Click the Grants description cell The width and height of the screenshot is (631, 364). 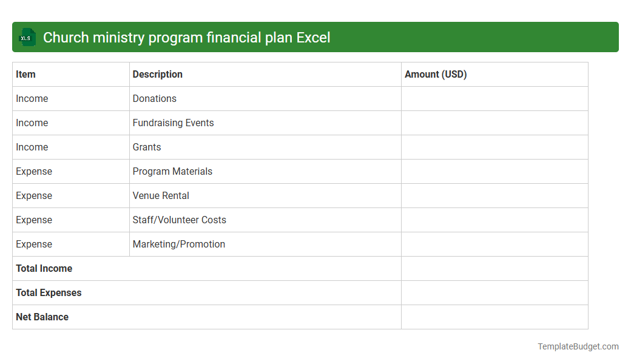tap(147, 147)
